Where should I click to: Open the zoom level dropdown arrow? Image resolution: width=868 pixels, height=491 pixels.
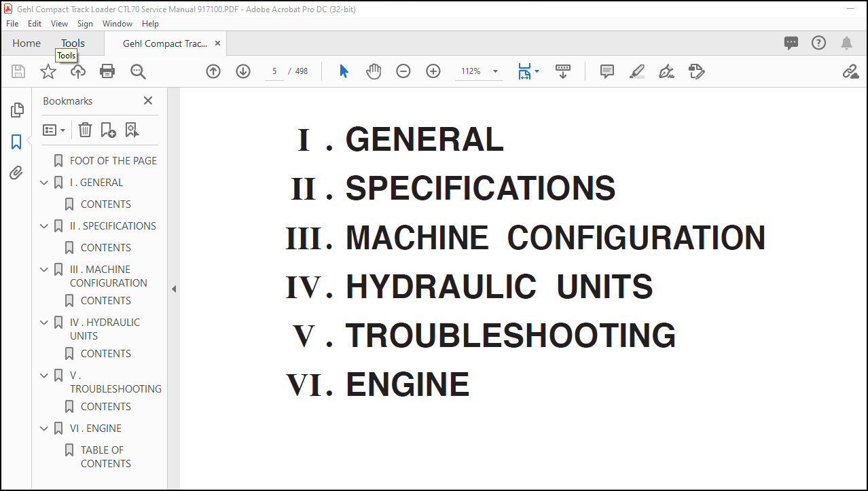pyautogui.click(x=495, y=71)
